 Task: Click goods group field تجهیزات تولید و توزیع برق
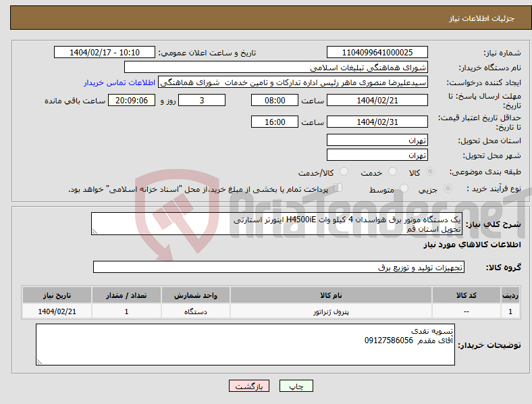tap(279, 267)
